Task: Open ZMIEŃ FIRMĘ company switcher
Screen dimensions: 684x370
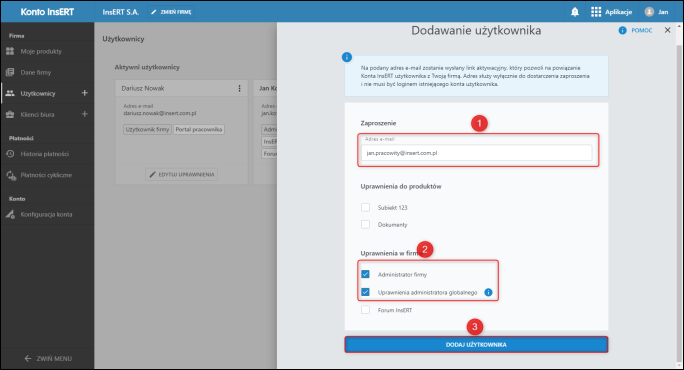Action: coord(171,12)
